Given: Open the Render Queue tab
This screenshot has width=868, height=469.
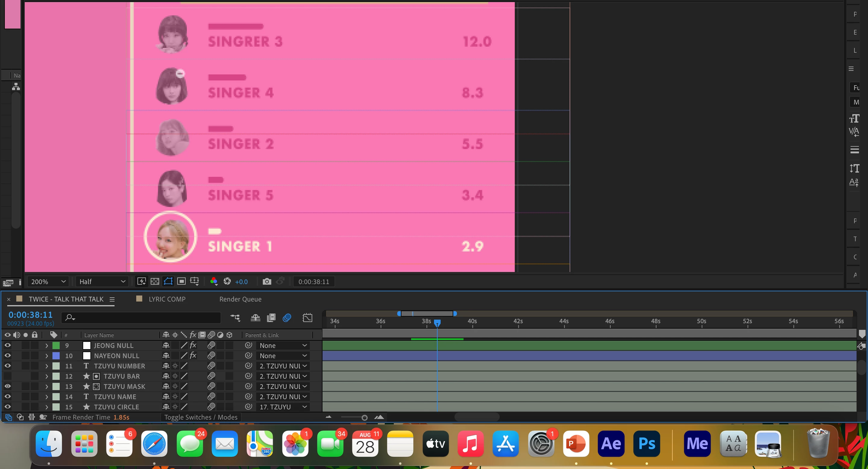Looking at the screenshot, I should pyautogui.click(x=240, y=299).
